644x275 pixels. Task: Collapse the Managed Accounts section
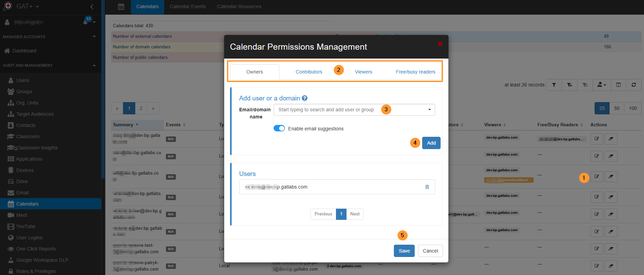pyautogui.click(x=94, y=36)
